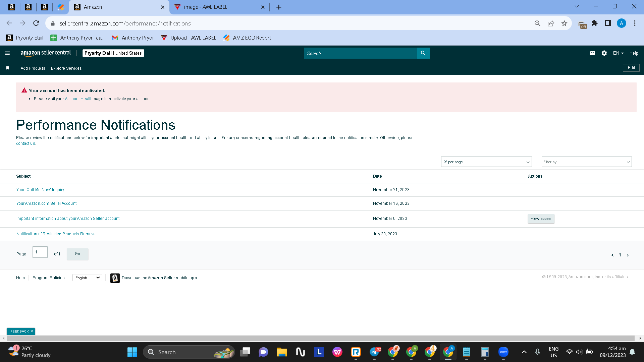The width and height of the screenshot is (644, 362).
Task: Click the View appeal button
Action: 541,219
